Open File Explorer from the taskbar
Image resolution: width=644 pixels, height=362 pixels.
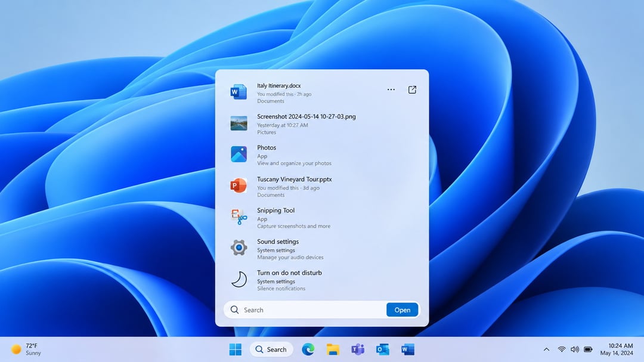333,349
